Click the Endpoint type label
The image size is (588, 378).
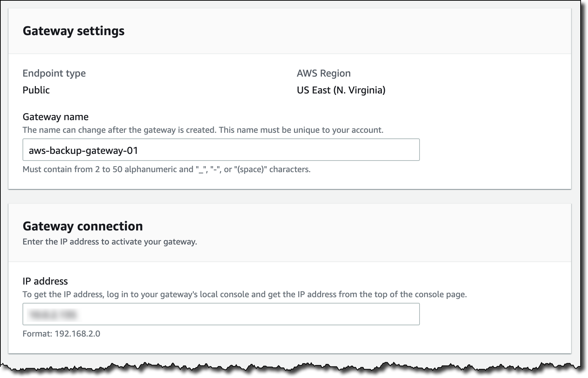(x=54, y=73)
